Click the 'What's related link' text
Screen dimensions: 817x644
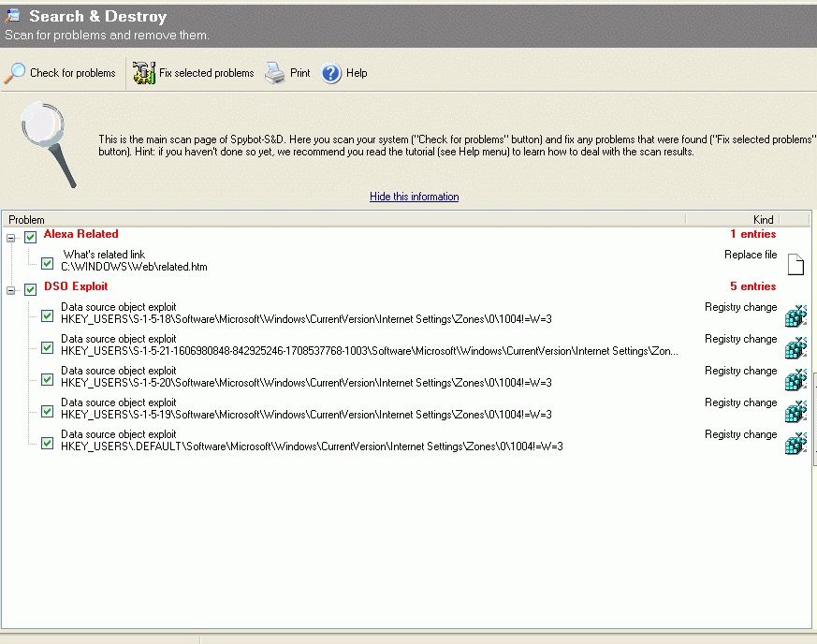104,255
